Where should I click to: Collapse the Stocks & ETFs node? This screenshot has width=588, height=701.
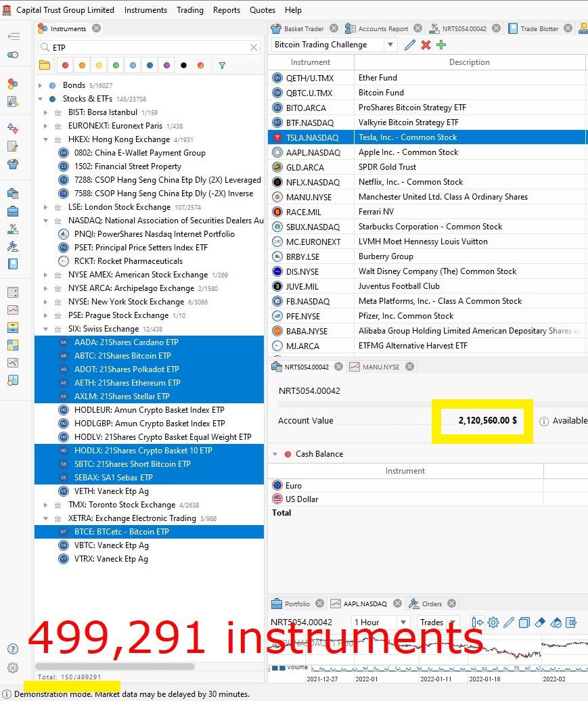click(x=40, y=98)
